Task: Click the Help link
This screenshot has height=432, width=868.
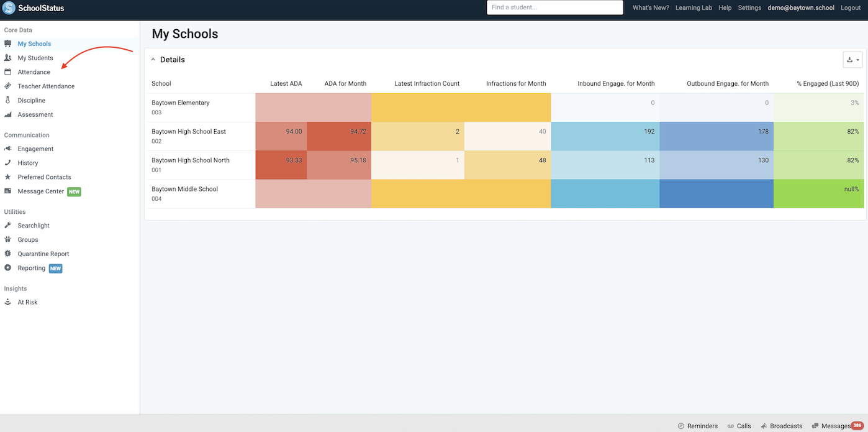Action: click(x=725, y=8)
